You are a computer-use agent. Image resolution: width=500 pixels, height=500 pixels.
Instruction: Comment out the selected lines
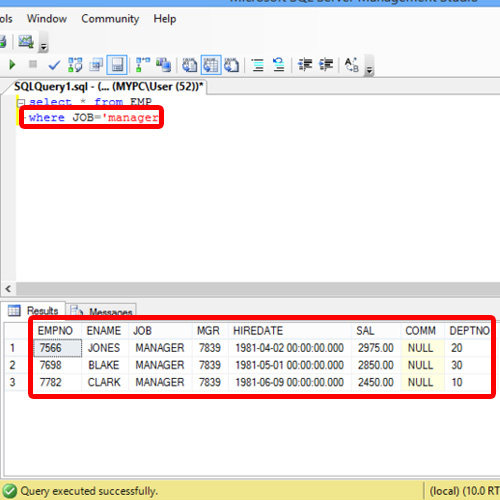coord(258,65)
